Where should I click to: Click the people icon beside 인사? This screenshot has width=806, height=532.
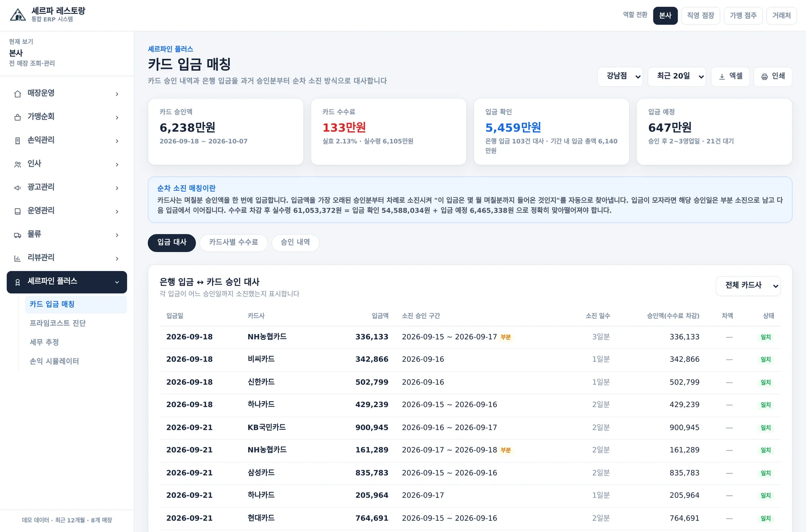[x=17, y=164]
